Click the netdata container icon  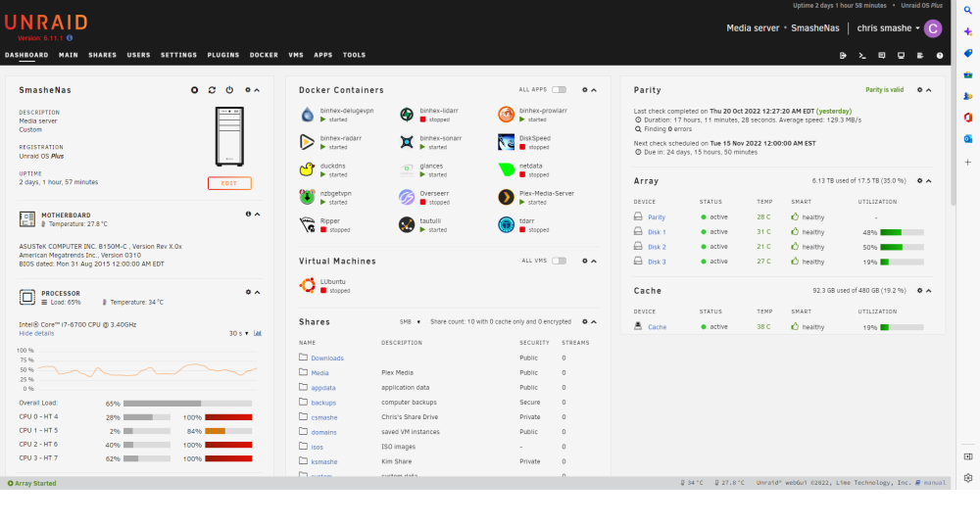pyautogui.click(x=506, y=169)
